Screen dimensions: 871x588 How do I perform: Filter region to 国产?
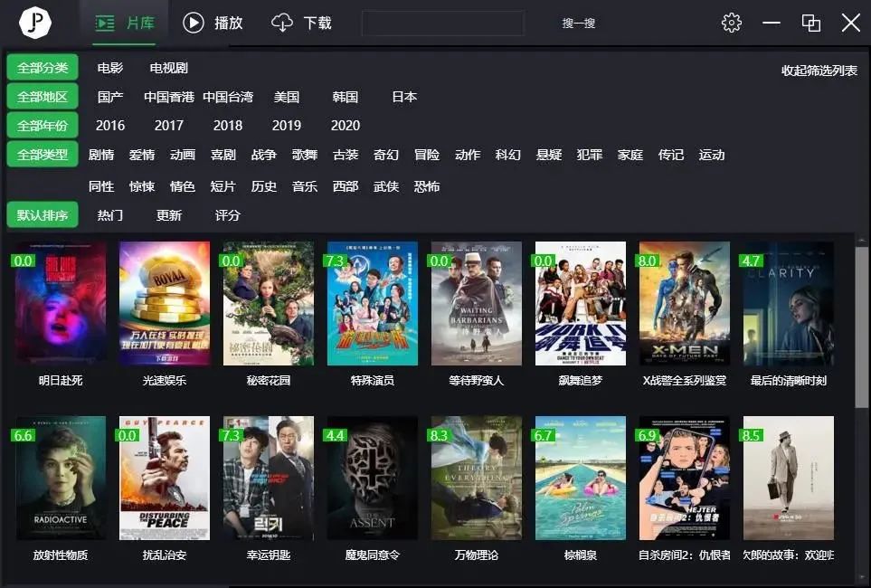point(110,97)
